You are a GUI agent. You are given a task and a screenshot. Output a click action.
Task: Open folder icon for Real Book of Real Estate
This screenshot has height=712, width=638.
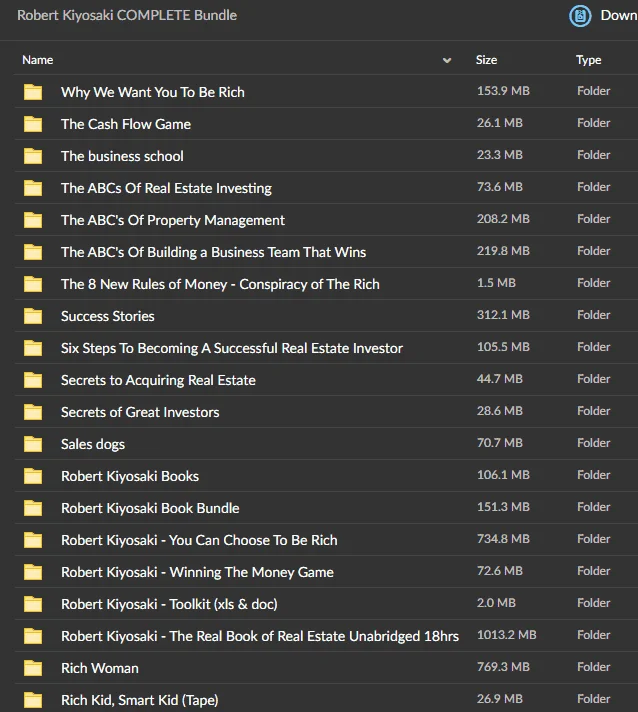(x=33, y=636)
